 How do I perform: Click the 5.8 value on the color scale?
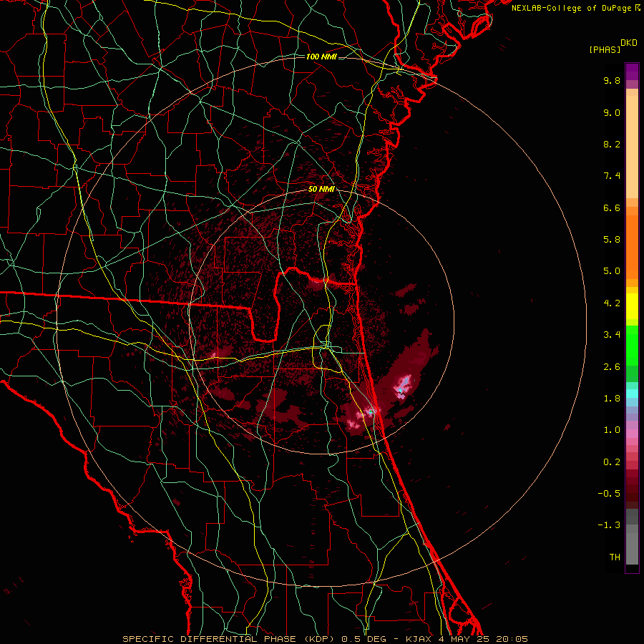pos(612,240)
